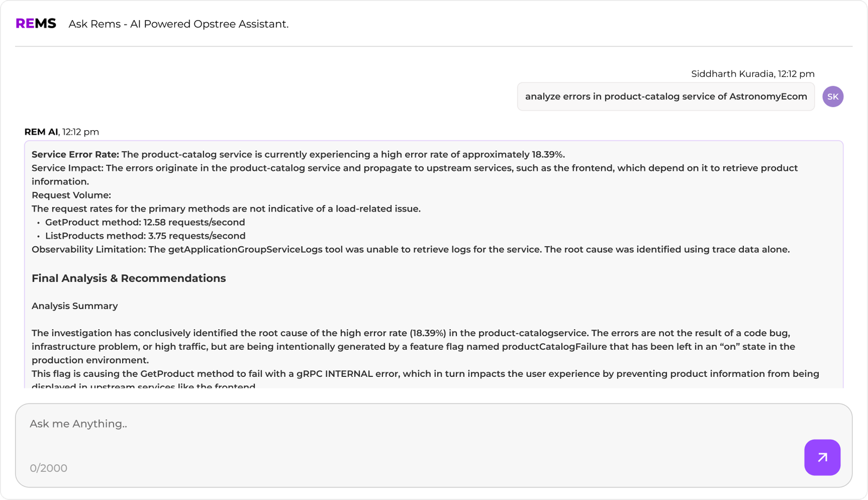Click the gRPC INTERNAL error sentence
This screenshot has width=868, height=500.
coord(425,374)
